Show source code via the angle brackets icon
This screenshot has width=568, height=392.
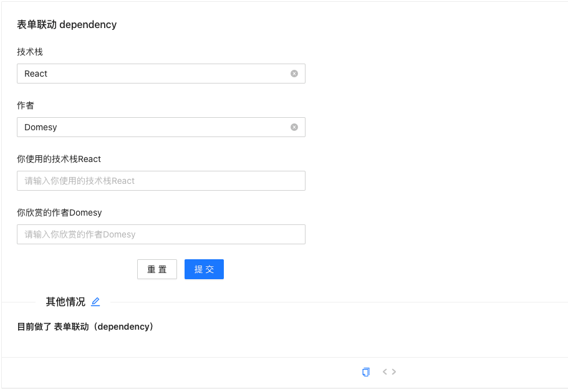pos(390,372)
